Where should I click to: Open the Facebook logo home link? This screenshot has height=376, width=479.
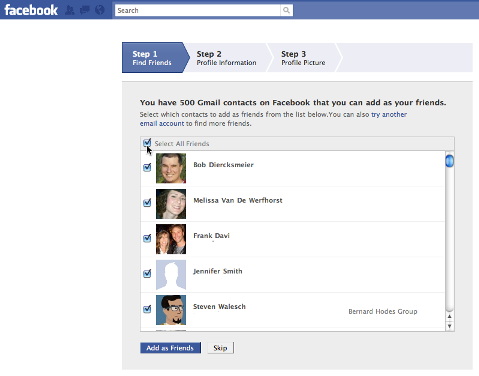point(31,10)
